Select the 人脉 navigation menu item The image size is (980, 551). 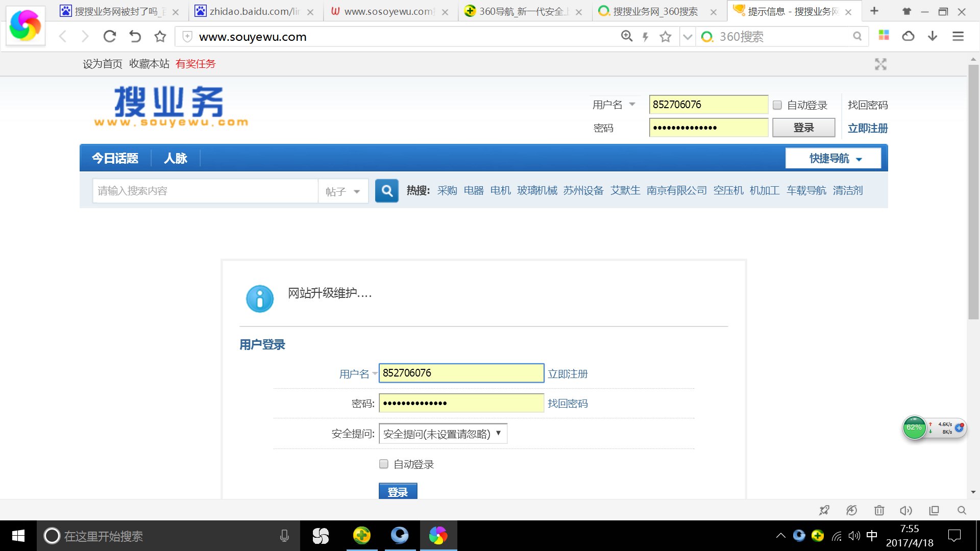(175, 158)
